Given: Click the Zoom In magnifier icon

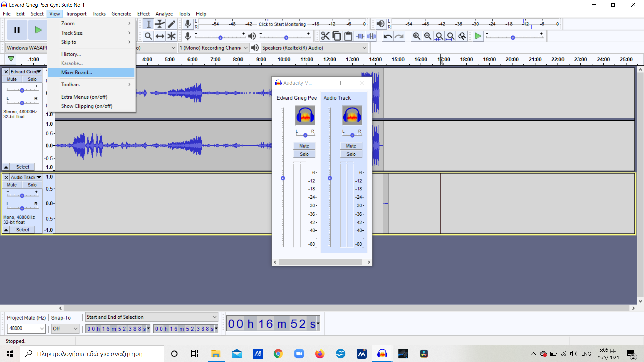Looking at the screenshot, I should (416, 36).
